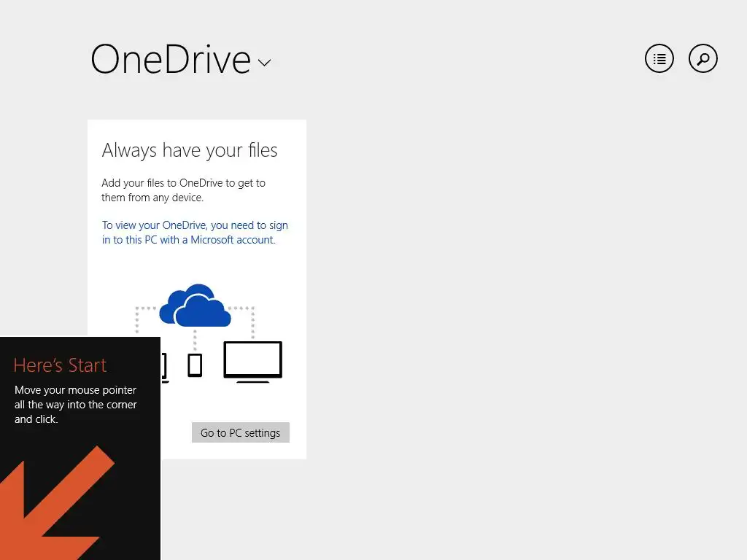Click the phone device illustration
This screenshot has height=560, width=747.
pos(195,365)
